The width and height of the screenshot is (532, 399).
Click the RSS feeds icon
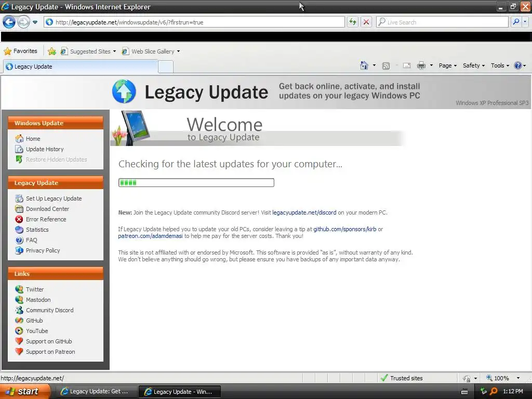[386, 66]
